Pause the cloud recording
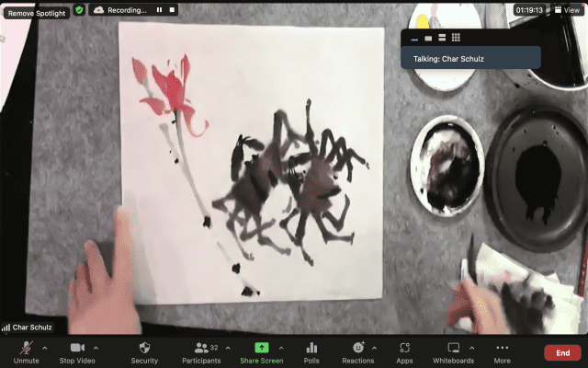Viewport: 588px width, 368px height. (159, 10)
